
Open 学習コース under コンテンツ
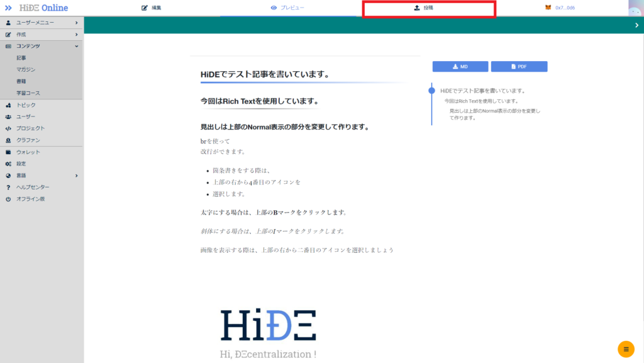[x=28, y=93]
